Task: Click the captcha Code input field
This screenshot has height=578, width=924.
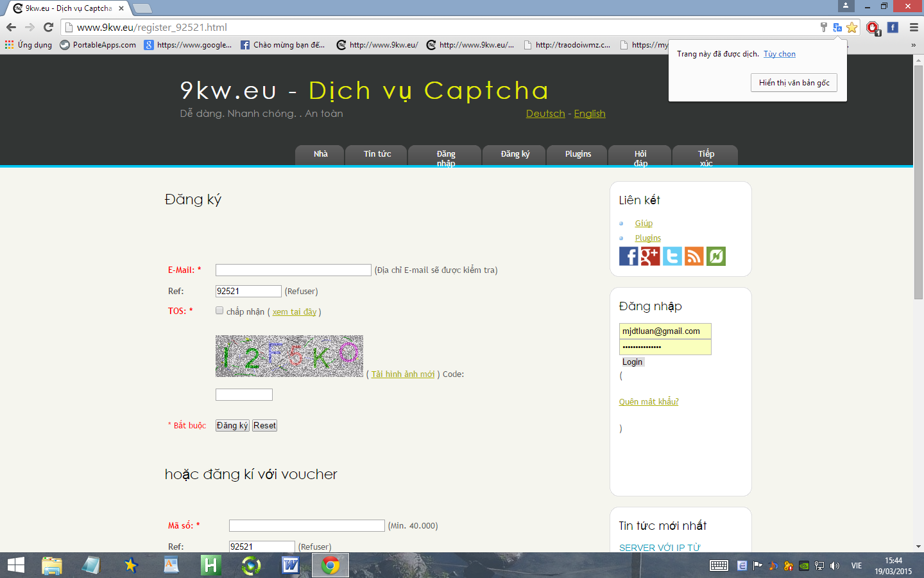Action: [x=244, y=395]
